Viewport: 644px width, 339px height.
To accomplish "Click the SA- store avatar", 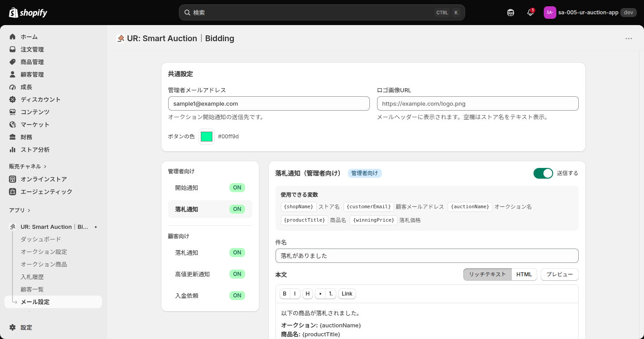I will 550,13.
